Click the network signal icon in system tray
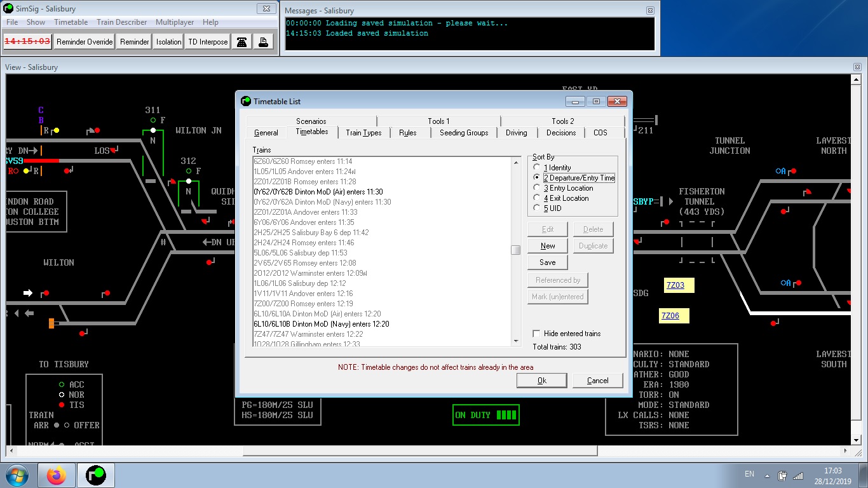This screenshot has width=868, height=488. coord(798,475)
